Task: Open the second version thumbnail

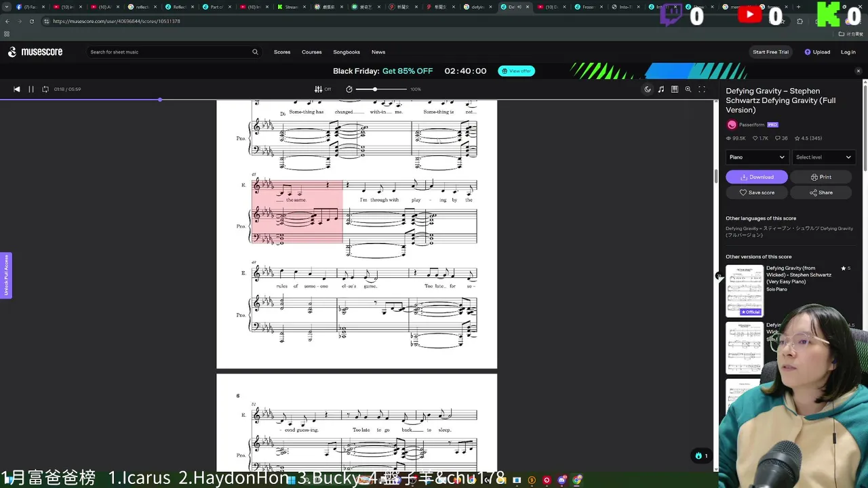Action: (x=744, y=348)
